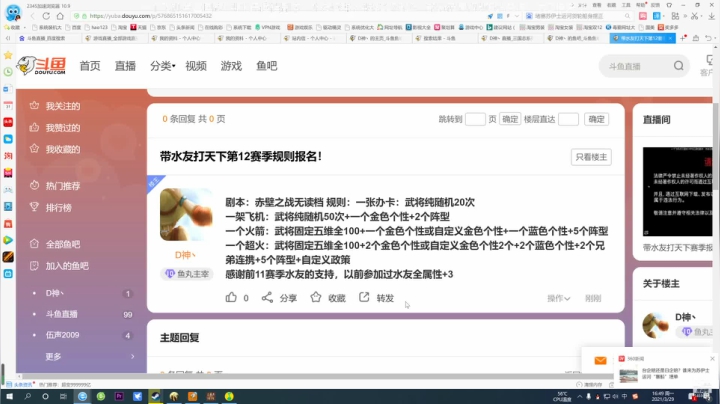720x404 pixels.
Task: Click the mail envelope icon in popup
Action: click(600, 361)
